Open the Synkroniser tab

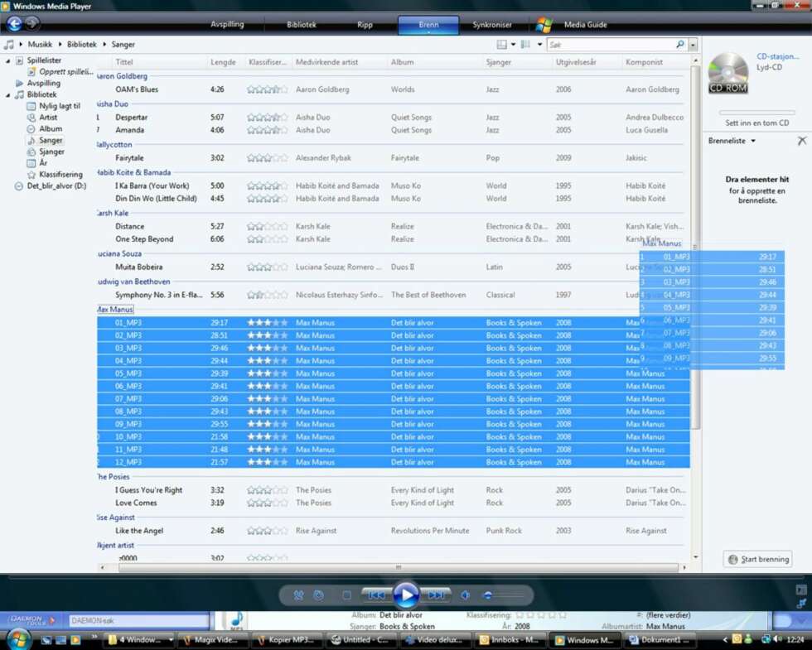[492, 24]
